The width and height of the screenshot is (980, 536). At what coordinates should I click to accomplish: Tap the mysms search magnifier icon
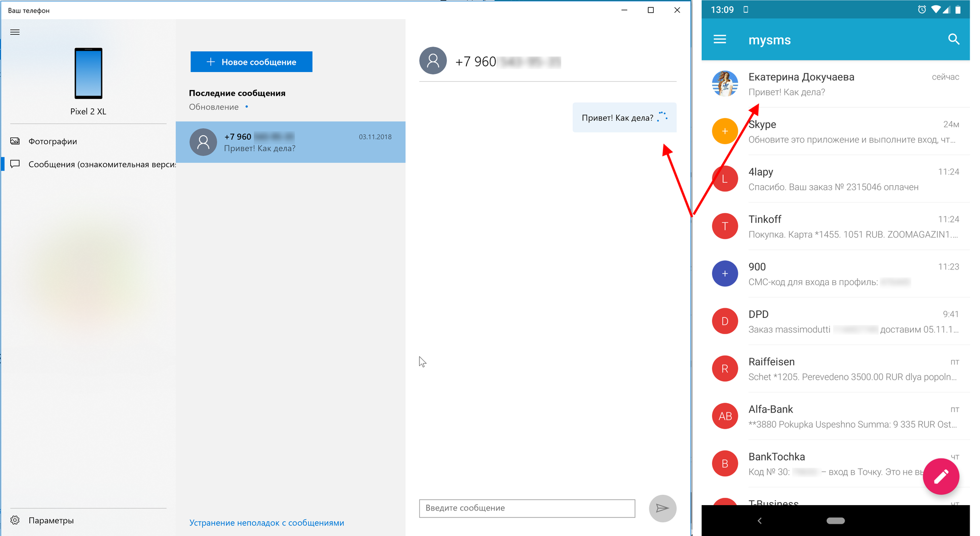tap(953, 39)
